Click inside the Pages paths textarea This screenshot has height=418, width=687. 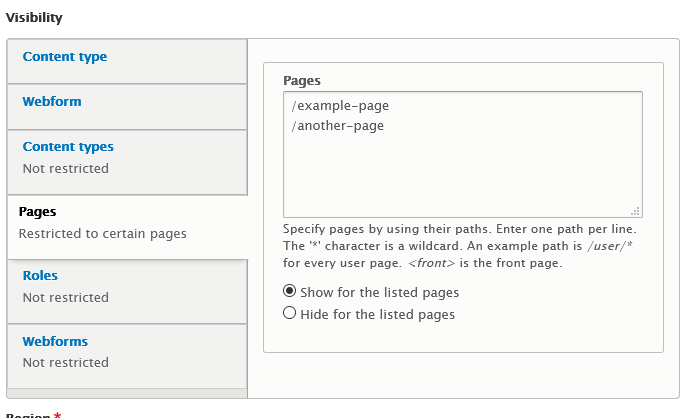click(x=463, y=154)
